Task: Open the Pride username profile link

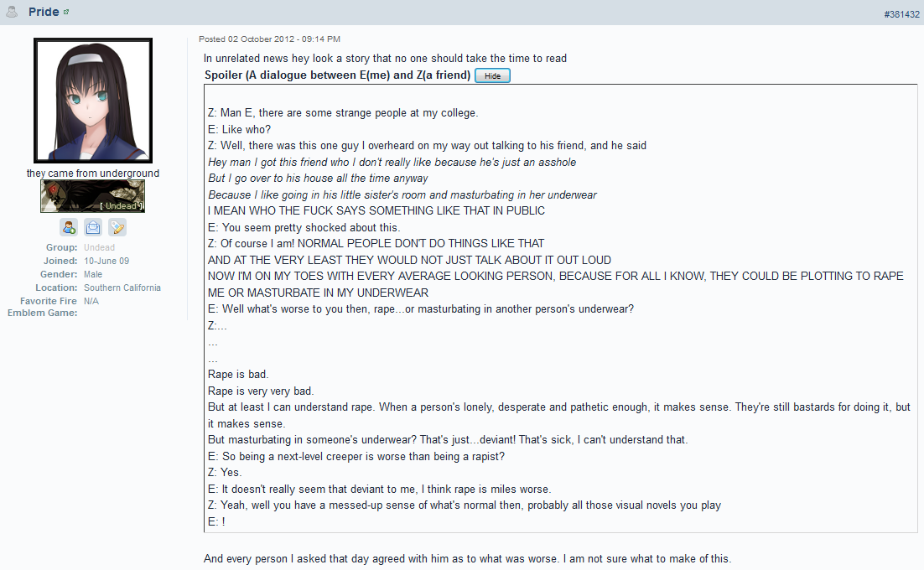Action: [44, 12]
